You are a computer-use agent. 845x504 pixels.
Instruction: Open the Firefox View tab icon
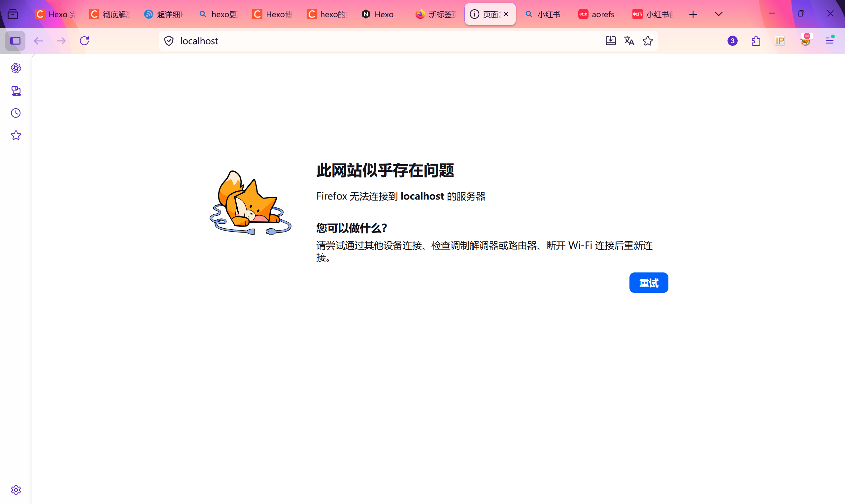(13, 14)
